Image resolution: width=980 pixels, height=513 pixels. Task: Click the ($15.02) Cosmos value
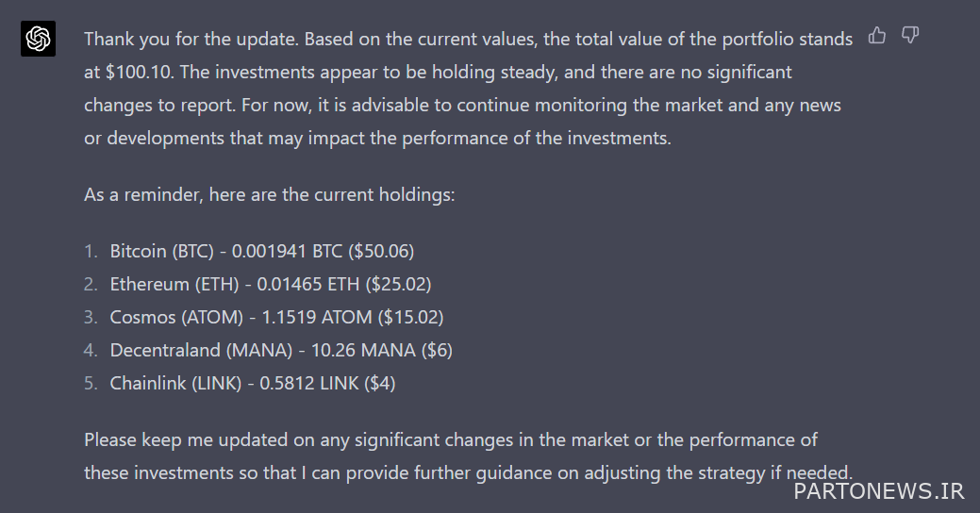click(x=410, y=318)
